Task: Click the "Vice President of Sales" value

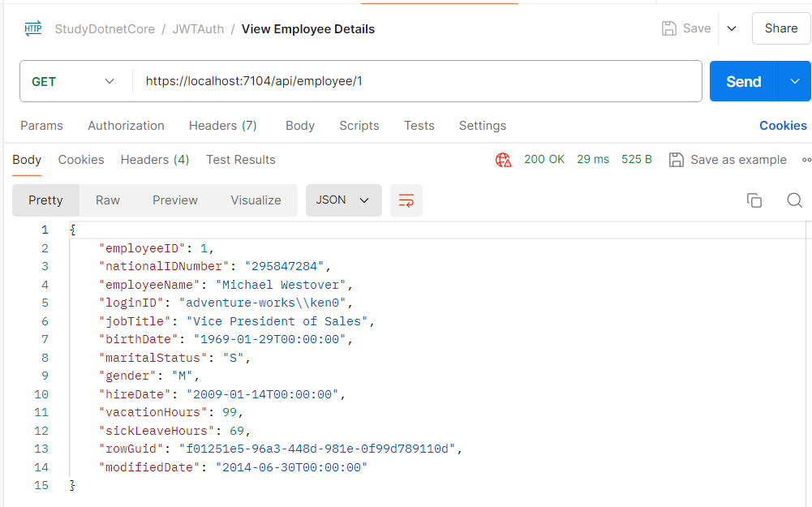Action: click(x=277, y=321)
